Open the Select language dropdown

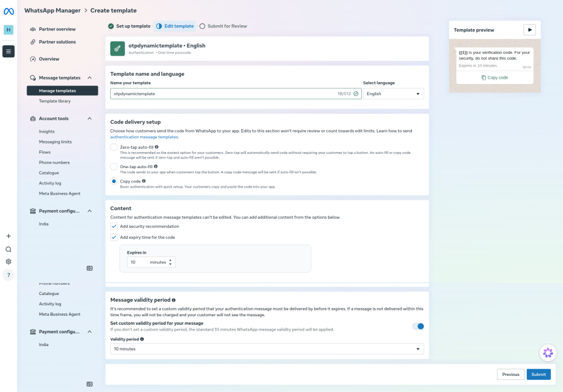[393, 94]
